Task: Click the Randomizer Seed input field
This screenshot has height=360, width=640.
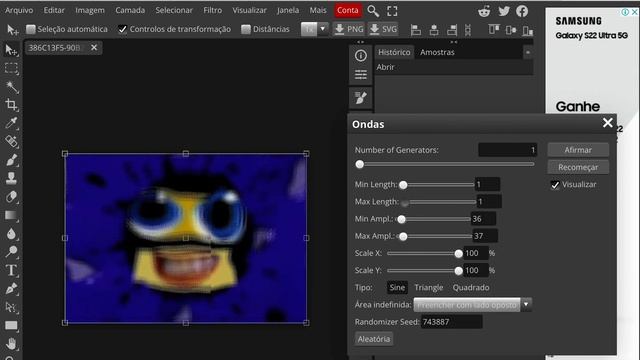Action: tap(451, 322)
